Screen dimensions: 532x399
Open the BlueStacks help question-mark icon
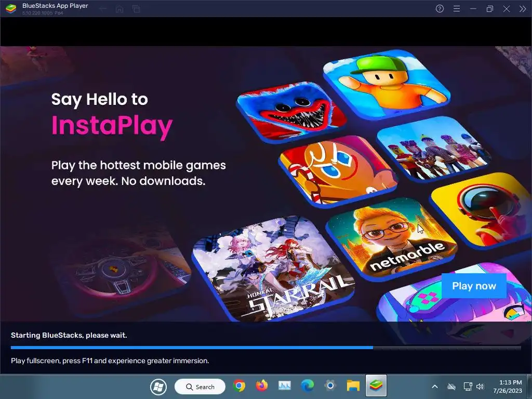[x=440, y=9]
